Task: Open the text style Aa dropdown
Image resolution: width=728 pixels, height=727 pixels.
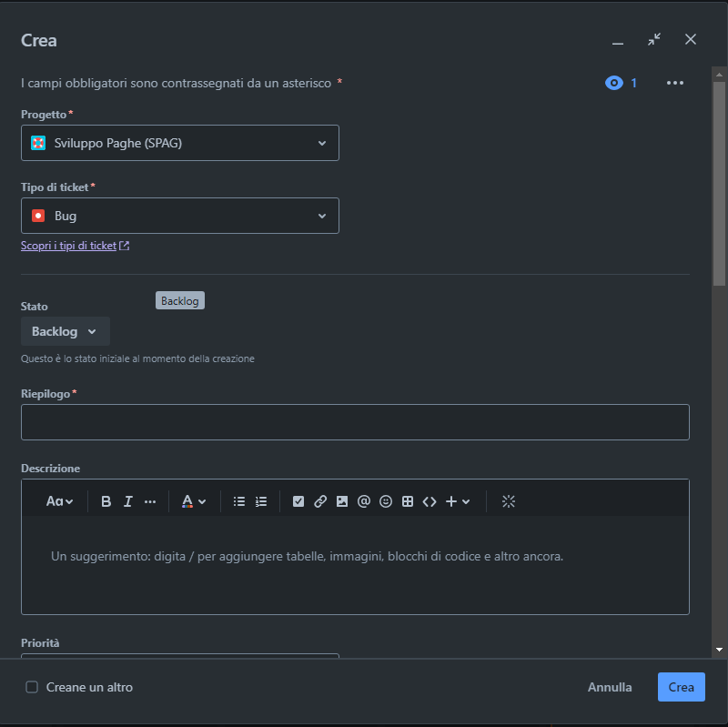Action: [x=59, y=501]
